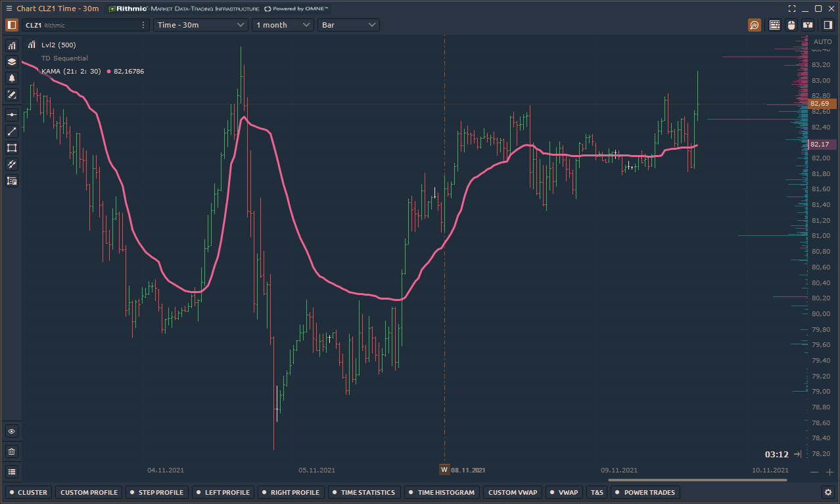Click the CLZ1 symbol input field
840x504 pixels.
[79, 25]
